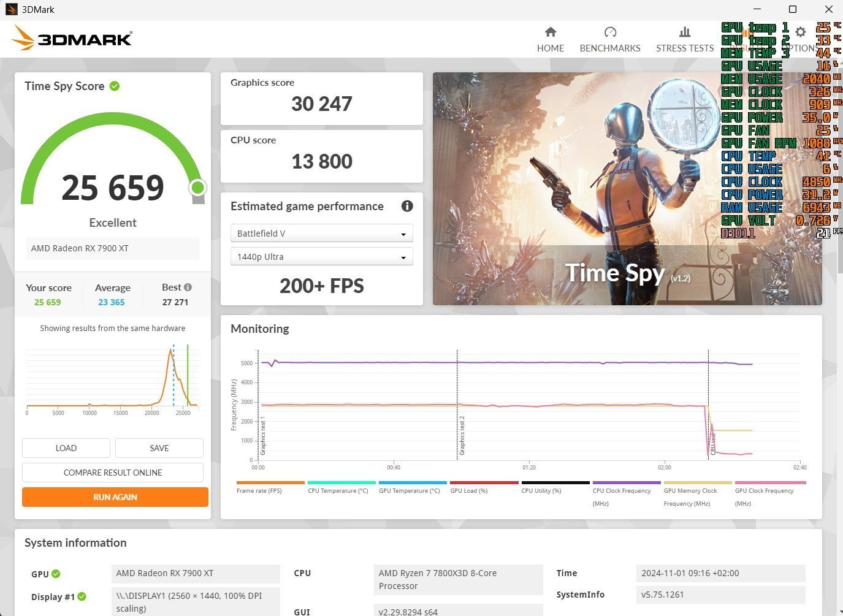Click the 3DMark logo in header
843x616 pixels.
pos(72,39)
